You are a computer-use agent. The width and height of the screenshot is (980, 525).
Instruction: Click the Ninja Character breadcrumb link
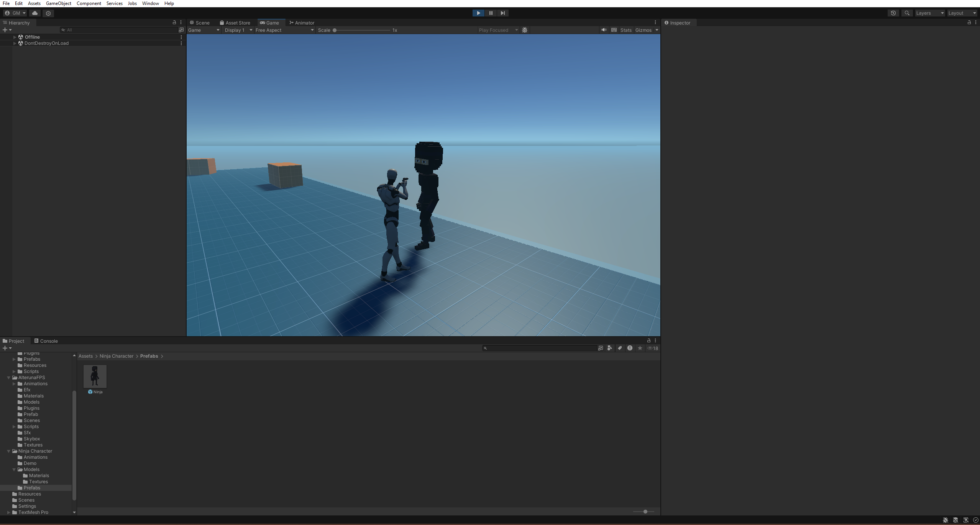(x=117, y=356)
